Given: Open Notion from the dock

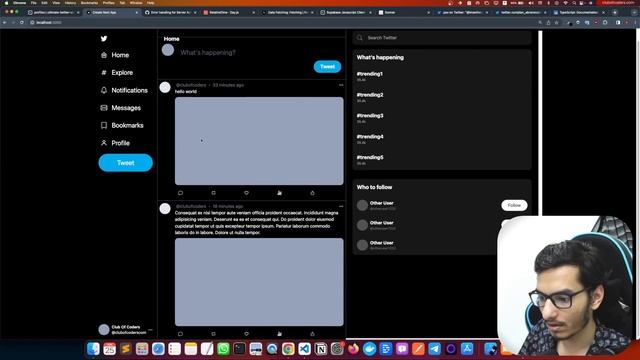Looking at the screenshot, I should (321, 349).
